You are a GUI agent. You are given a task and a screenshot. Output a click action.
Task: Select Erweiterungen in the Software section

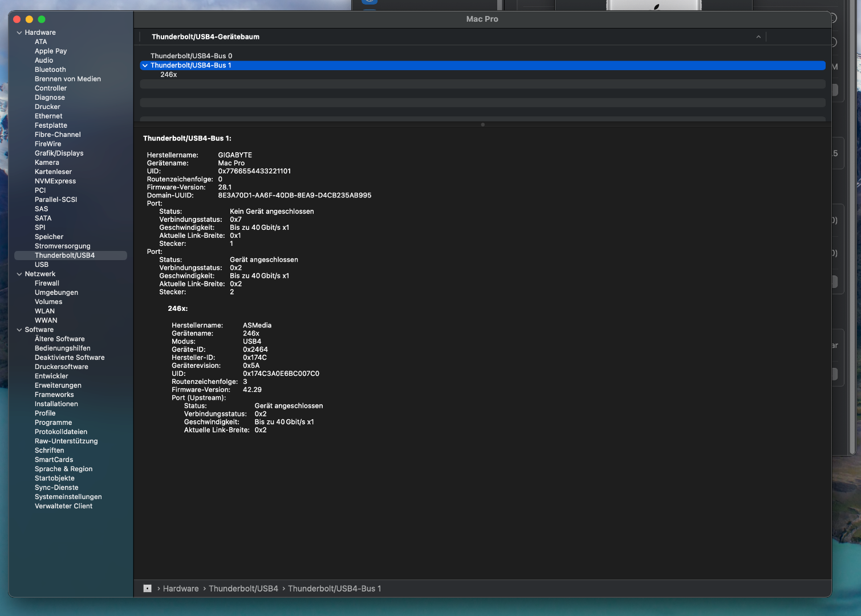[x=58, y=386]
